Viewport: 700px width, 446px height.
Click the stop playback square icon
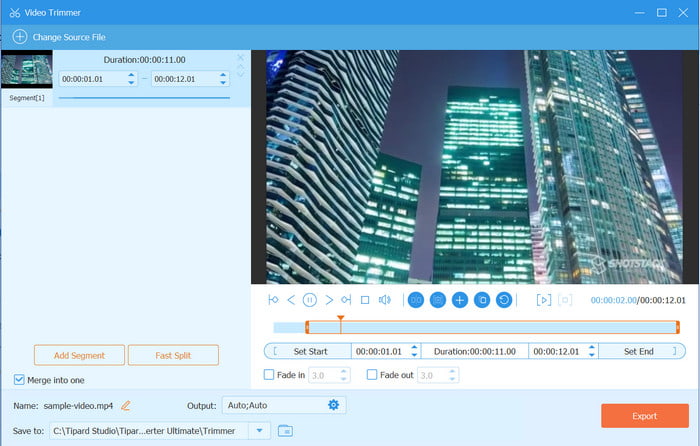point(365,300)
